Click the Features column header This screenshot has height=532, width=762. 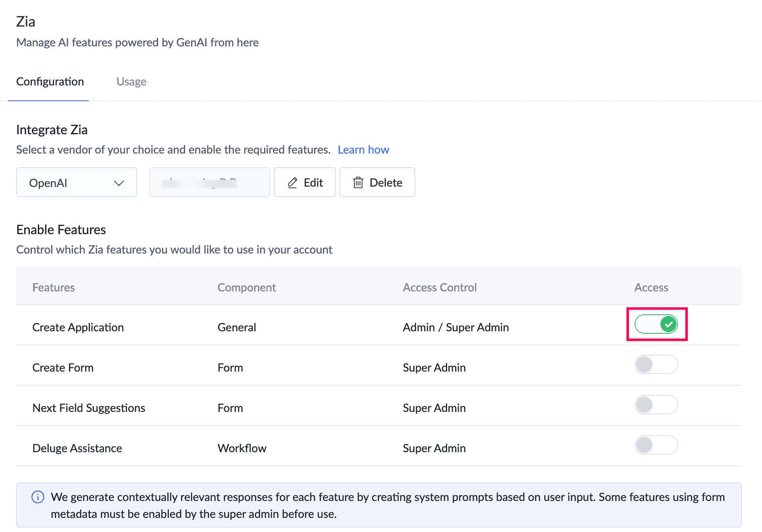point(54,287)
